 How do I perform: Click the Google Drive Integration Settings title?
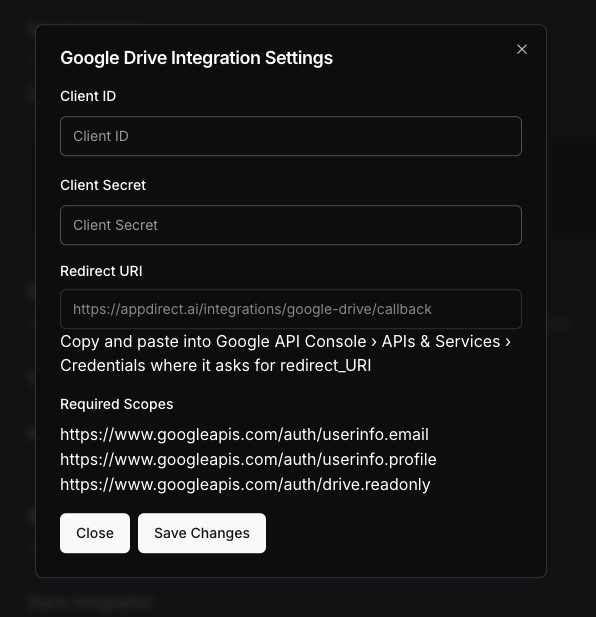(x=196, y=58)
